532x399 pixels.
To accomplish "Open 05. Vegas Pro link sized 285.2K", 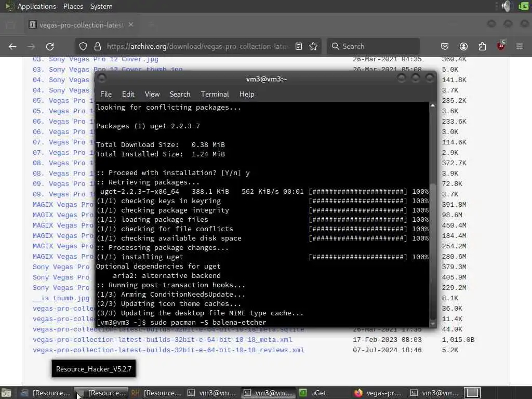I will [x=63, y=101].
